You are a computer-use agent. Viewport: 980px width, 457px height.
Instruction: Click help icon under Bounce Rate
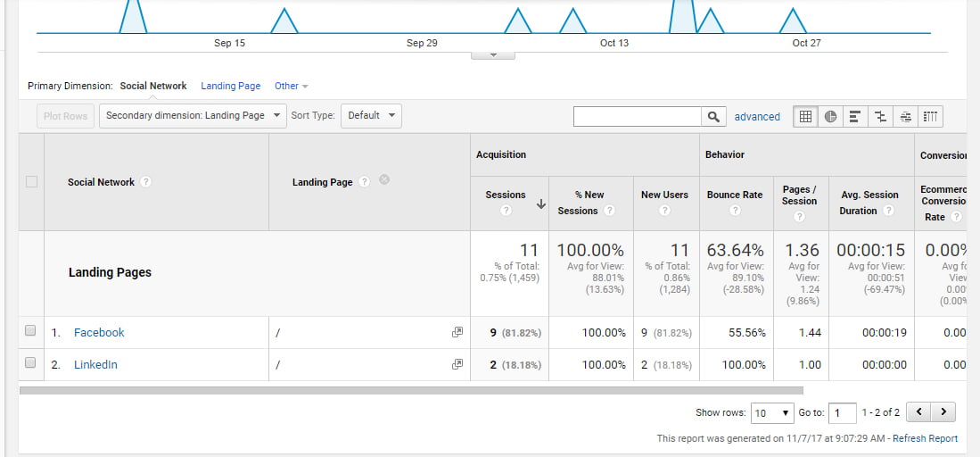[735, 211]
